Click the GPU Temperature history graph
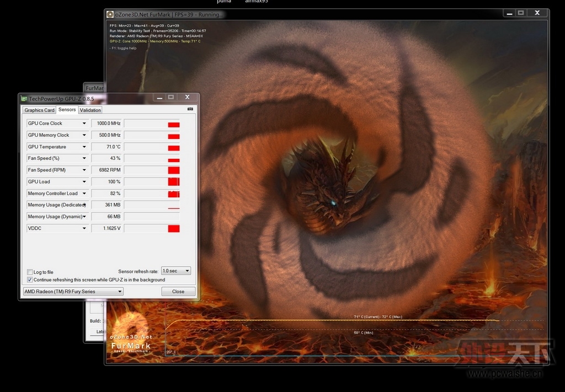This screenshot has height=392, width=565. (x=152, y=147)
